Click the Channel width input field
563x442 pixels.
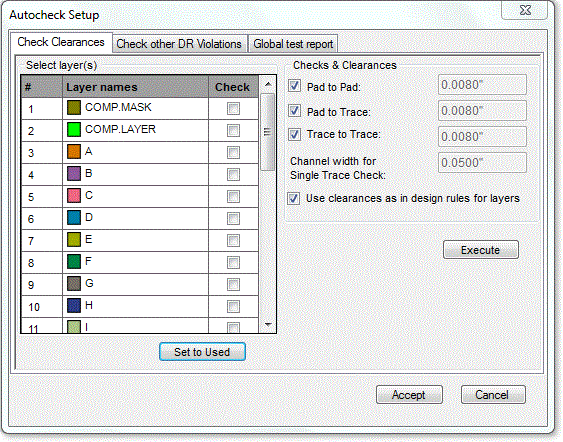coord(482,163)
